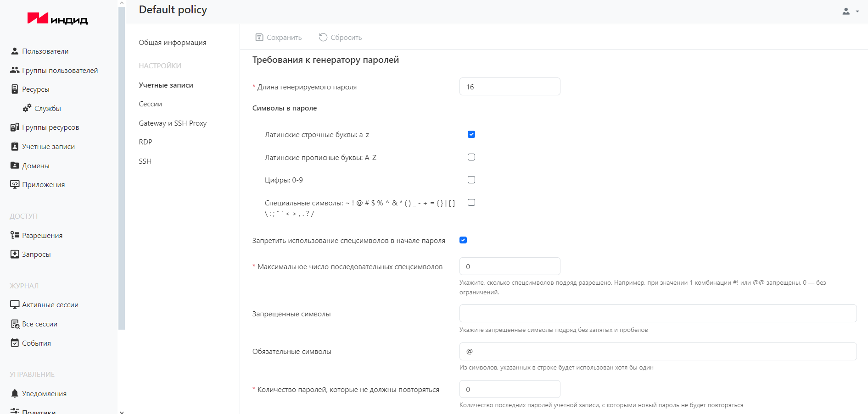
Task: Click the Active sessions monitor icon
Action: point(15,304)
